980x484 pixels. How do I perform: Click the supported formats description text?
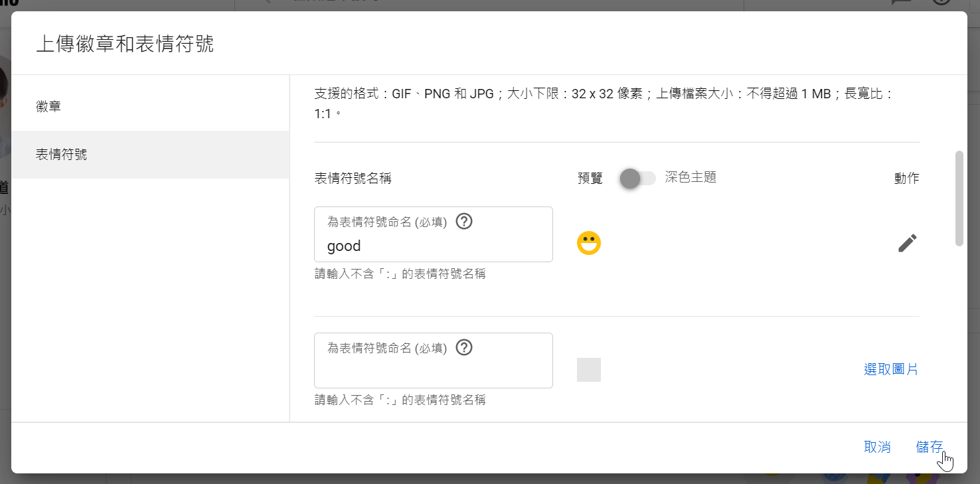(604, 103)
